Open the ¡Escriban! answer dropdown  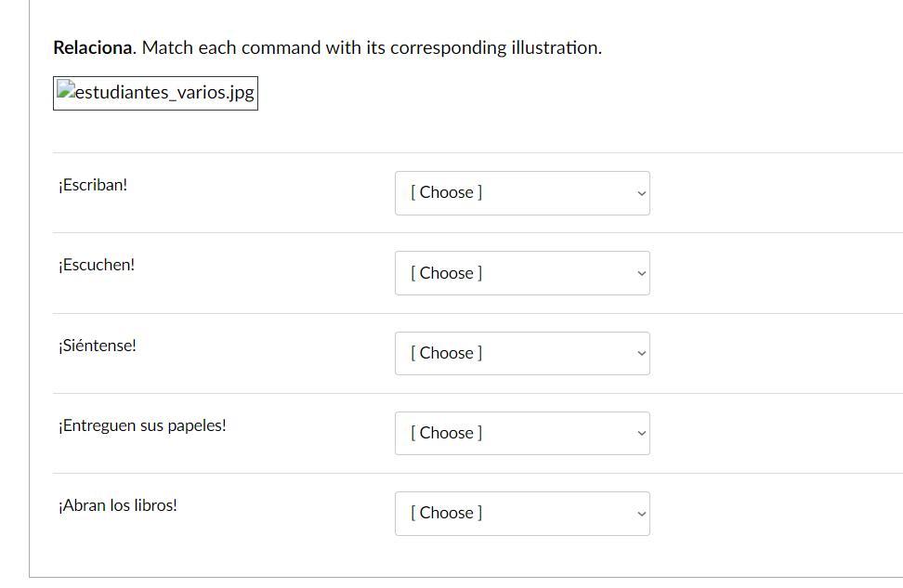(521, 193)
